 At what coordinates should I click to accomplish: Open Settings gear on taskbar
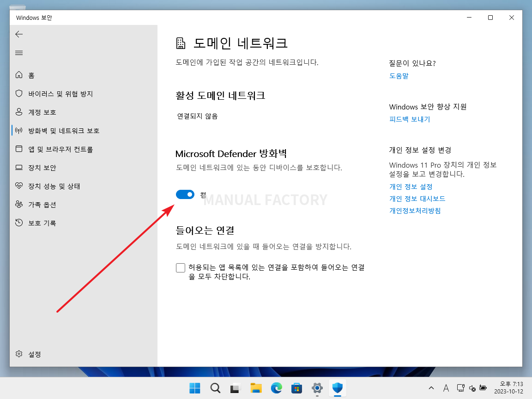coord(317,388)
